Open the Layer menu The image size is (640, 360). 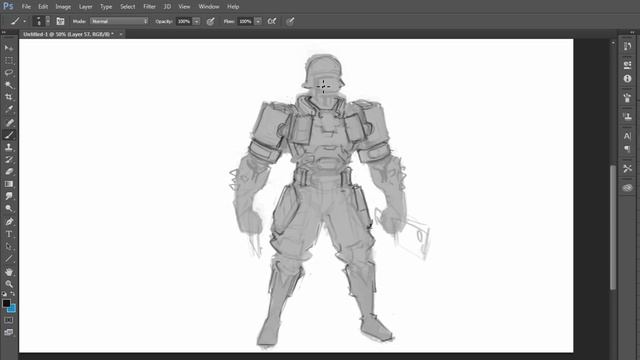pyautogui.click(x=85, y=7)
